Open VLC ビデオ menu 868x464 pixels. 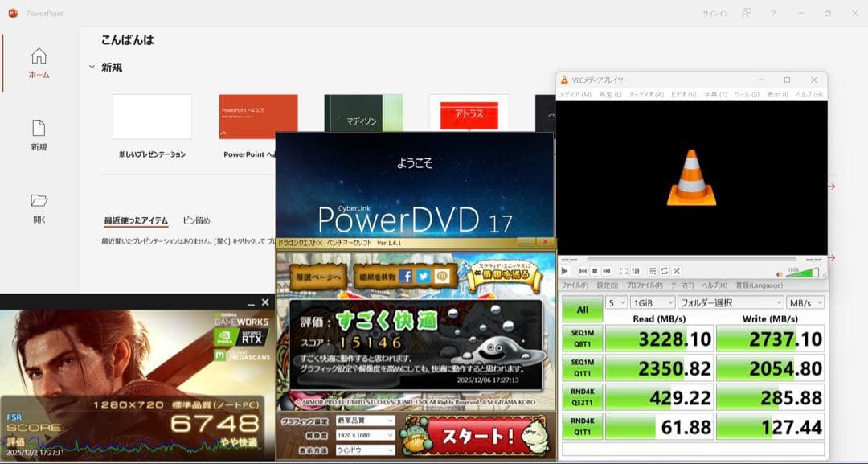coord(684,95)
